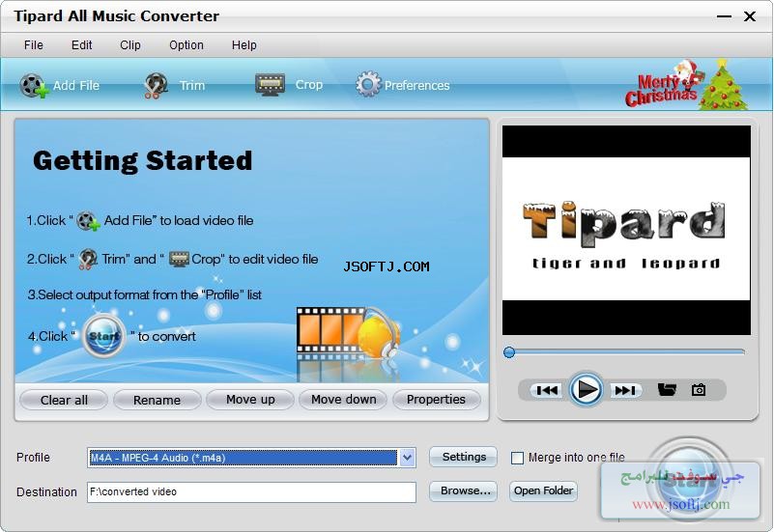The height and width of the screenshot is (532, 774).
Task: Click the Trim icon in step 2
Action: (x=88, y=259)
